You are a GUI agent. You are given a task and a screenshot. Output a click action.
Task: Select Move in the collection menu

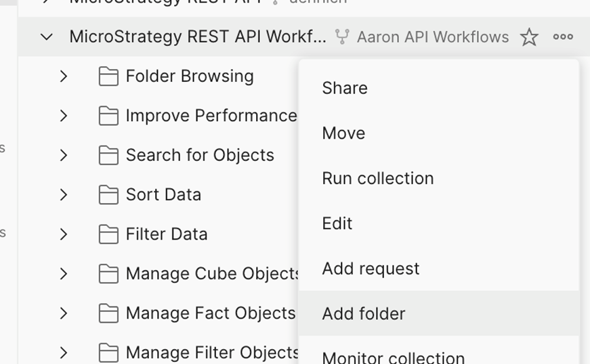pos(343,133)
